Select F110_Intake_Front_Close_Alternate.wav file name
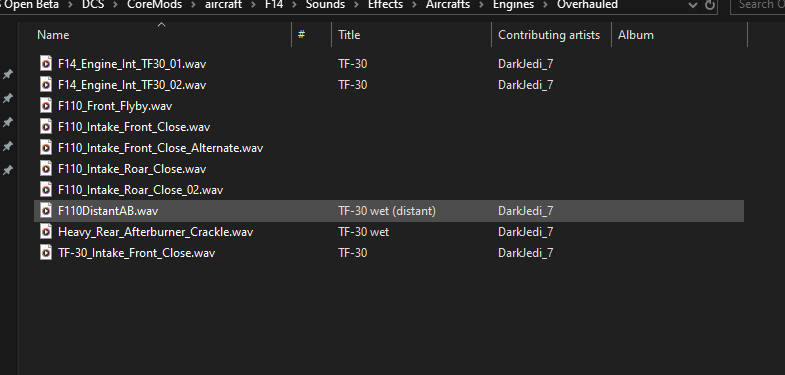Screen dimensions: 785x375 point(160,148)
